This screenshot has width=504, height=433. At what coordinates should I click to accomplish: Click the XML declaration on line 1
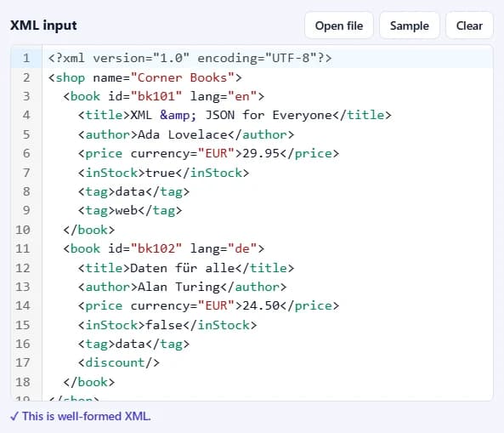pyautogui.click(x=190, y=58)
